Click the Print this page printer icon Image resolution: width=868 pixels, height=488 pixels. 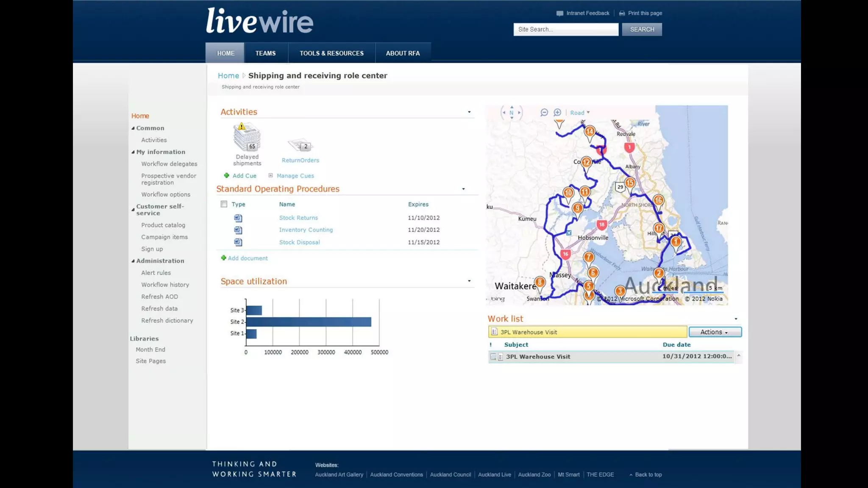click(622, 13)
